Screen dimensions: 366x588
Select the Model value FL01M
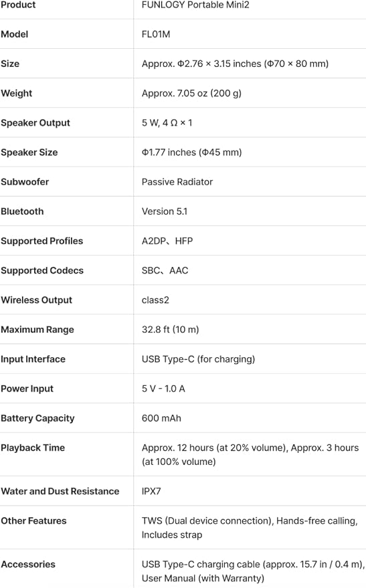(156, 34)
